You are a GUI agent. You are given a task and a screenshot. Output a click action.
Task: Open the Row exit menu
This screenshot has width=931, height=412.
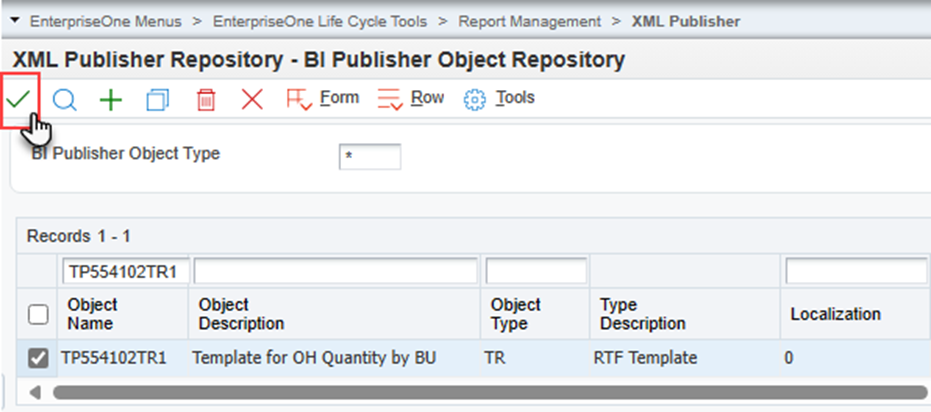410,99
